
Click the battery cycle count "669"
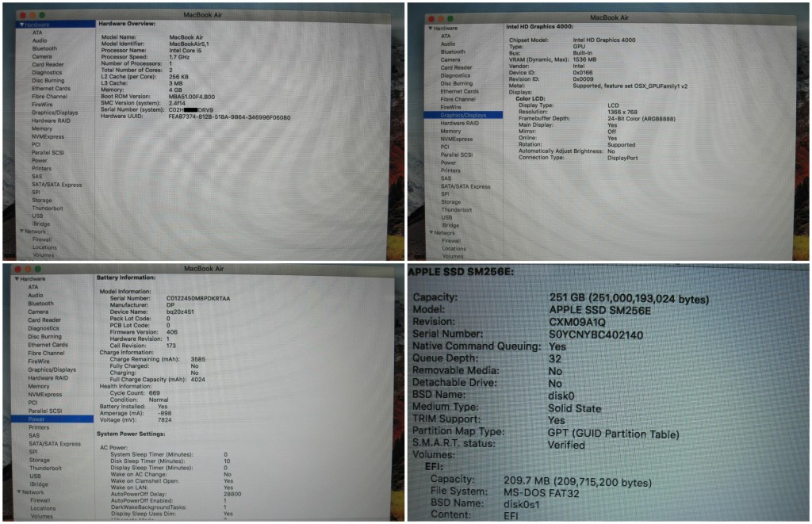pos(155,393)
